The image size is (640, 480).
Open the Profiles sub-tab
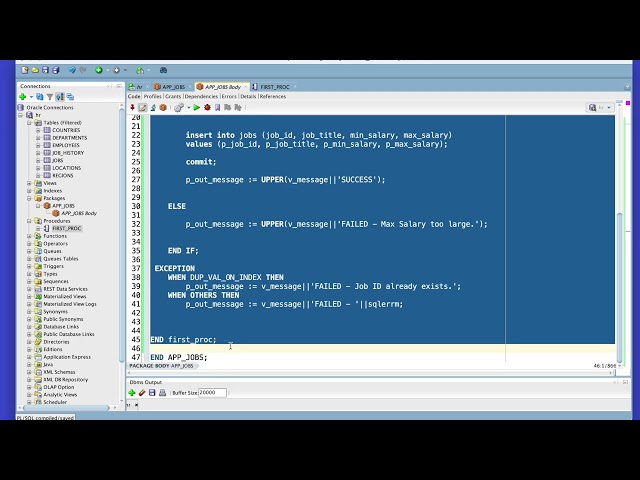point(152,96)
